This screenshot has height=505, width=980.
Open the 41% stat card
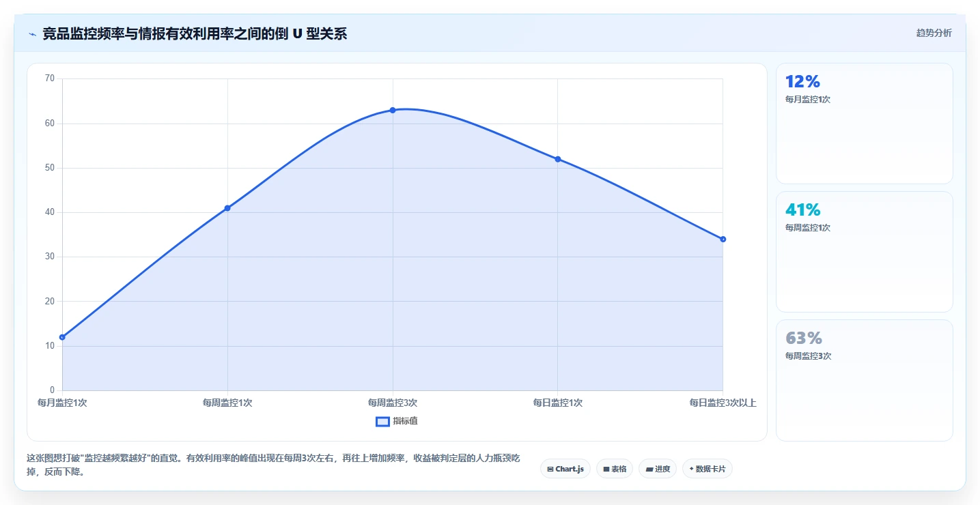[864, 252]
